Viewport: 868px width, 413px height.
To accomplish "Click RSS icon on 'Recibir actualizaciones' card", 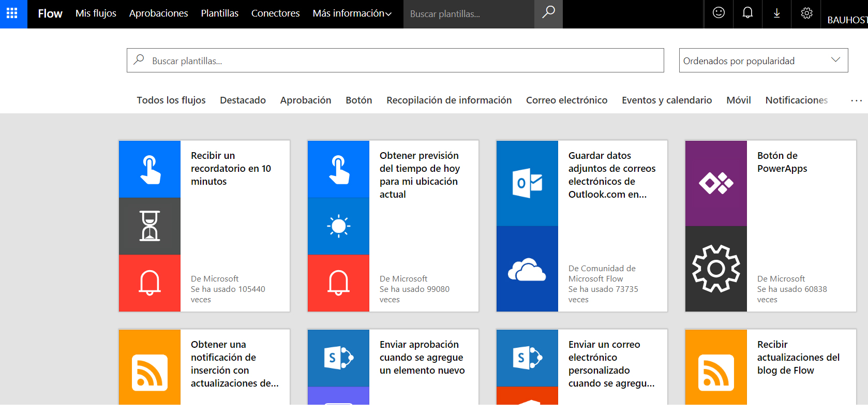I will click(x=716, y=372).
